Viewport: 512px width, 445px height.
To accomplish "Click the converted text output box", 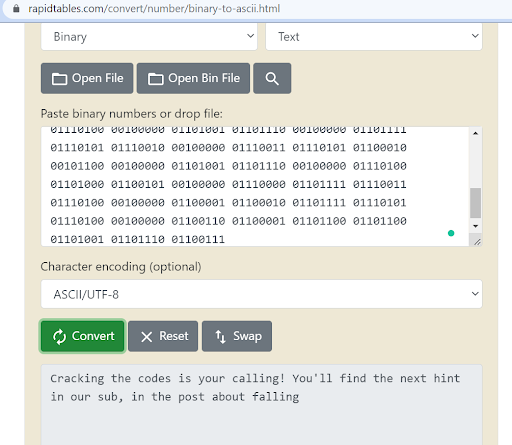I will [261, 405].
